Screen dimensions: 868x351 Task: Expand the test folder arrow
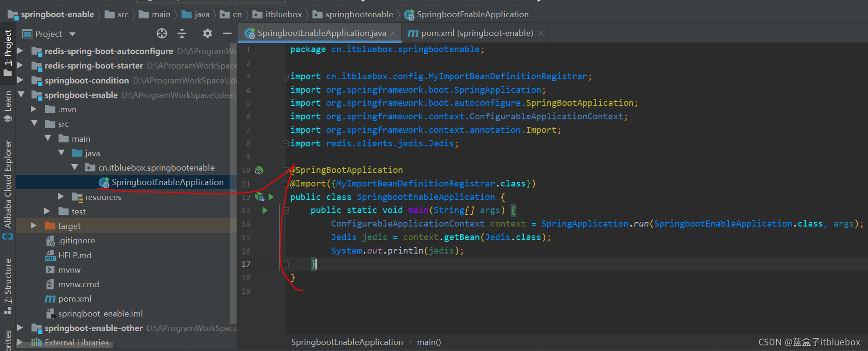(47, 211)
